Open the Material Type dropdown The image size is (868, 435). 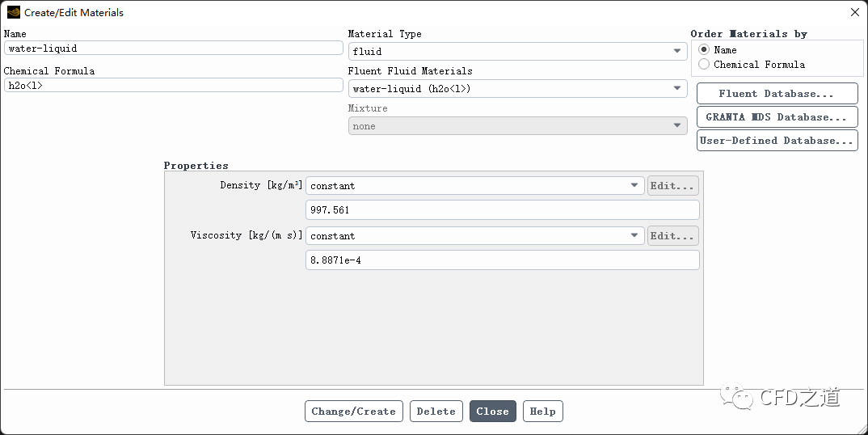coord(517,52)
